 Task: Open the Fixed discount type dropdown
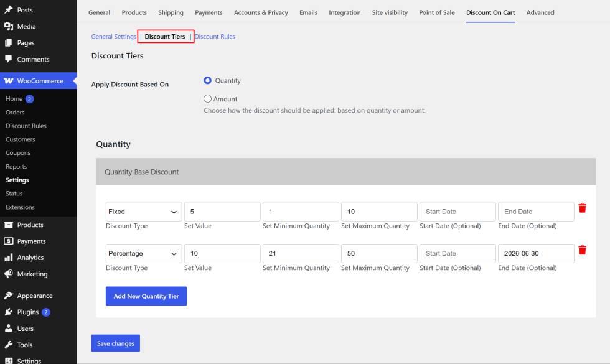tap(144, 212)
